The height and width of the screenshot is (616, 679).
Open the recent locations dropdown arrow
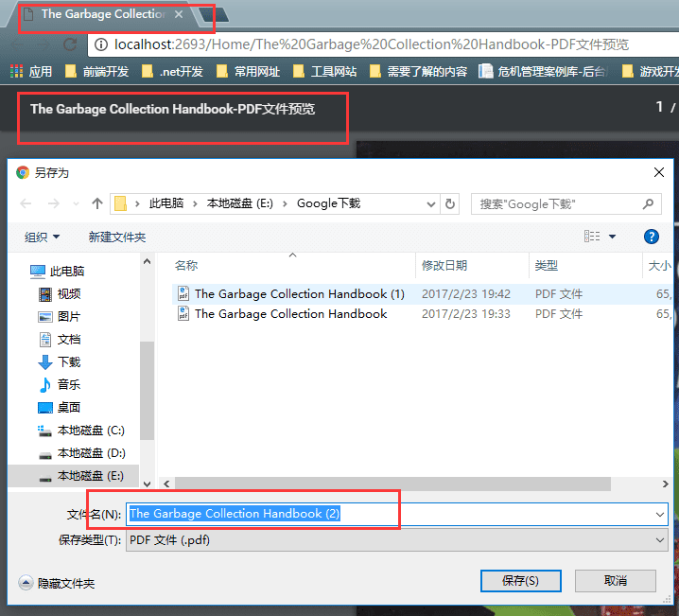77,203
